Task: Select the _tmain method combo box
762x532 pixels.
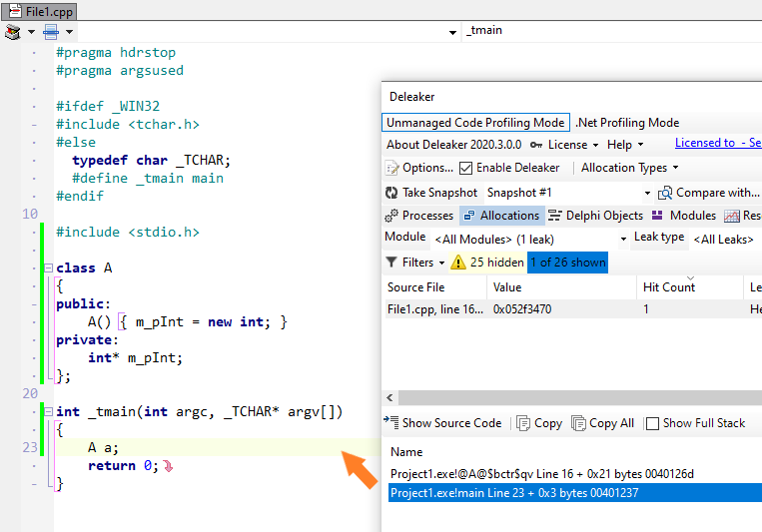Action: pyautogui.click(x=611, y=31)
